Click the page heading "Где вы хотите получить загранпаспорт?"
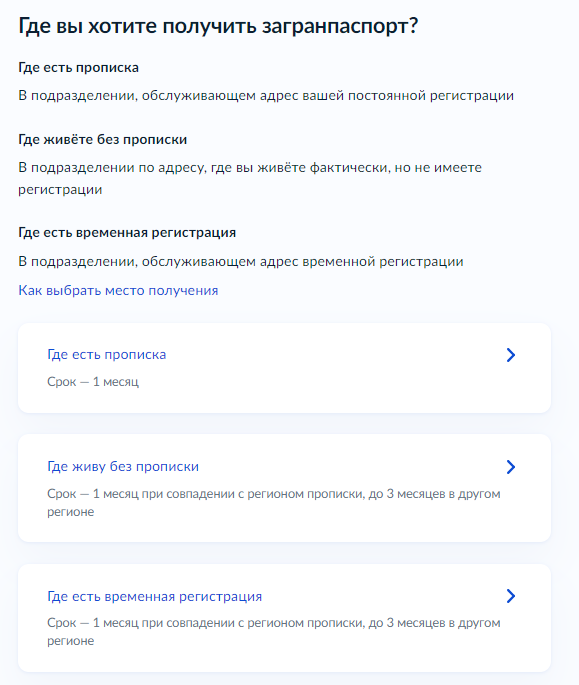The width and height of the screenshot is (579, 685). click(x=218, y=26)
